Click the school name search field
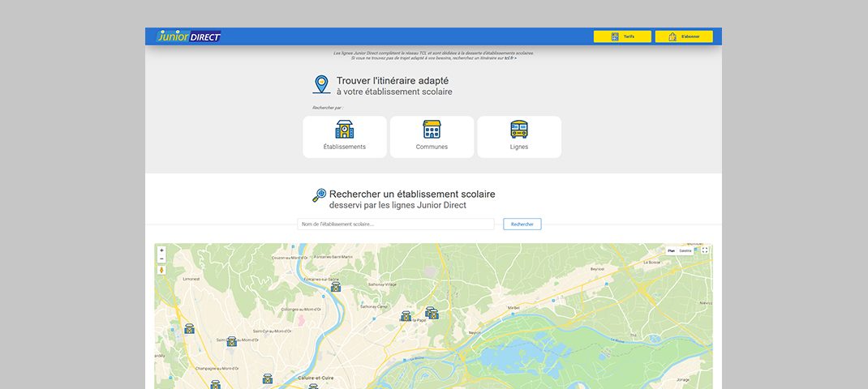The image size is (868, 389). [x=396, y=224]
